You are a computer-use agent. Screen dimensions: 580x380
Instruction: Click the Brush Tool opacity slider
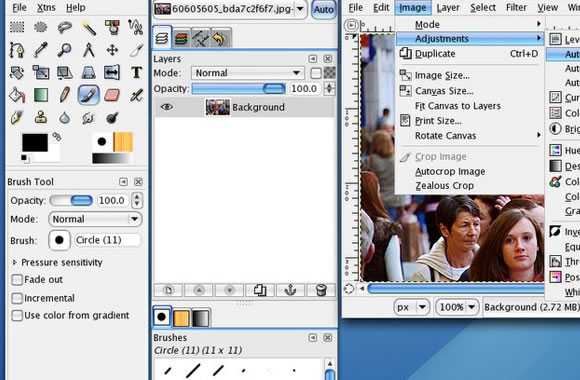point(71,201)
